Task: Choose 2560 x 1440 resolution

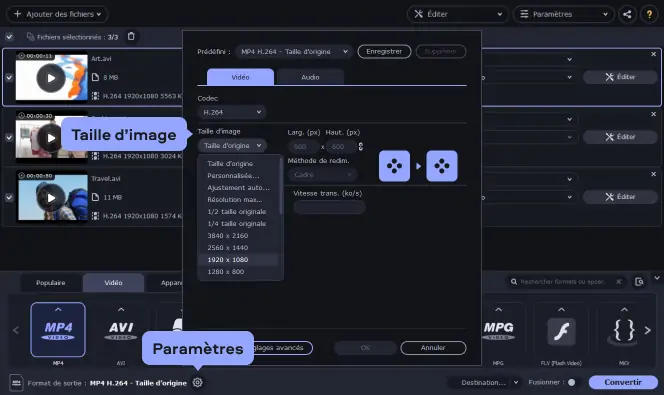Action: click(238, 247)
